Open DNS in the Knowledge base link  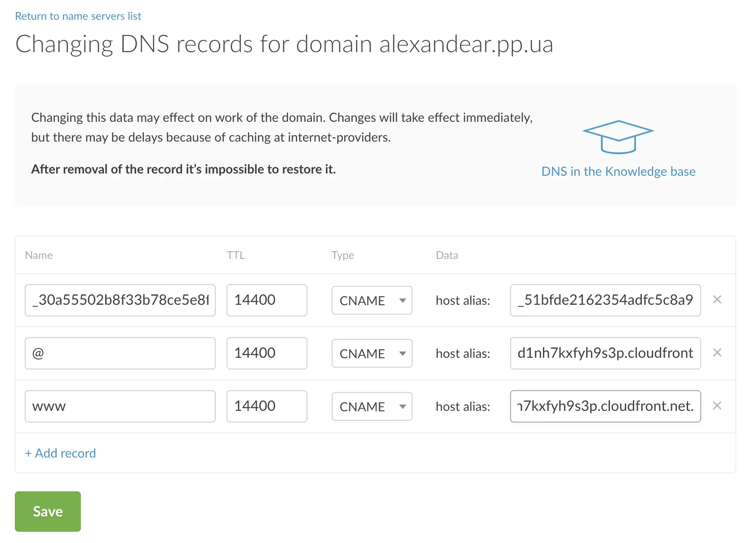click(x=618, y=171)
